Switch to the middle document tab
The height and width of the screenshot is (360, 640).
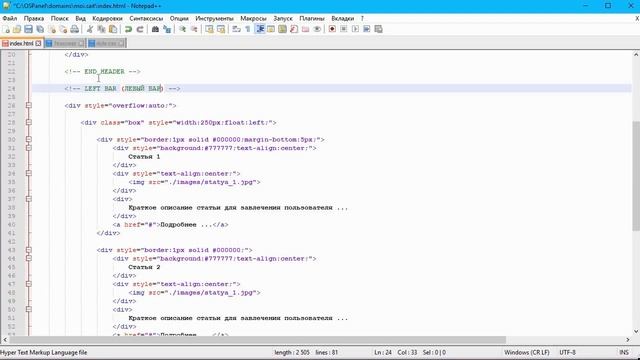click(x=64, y=43)
